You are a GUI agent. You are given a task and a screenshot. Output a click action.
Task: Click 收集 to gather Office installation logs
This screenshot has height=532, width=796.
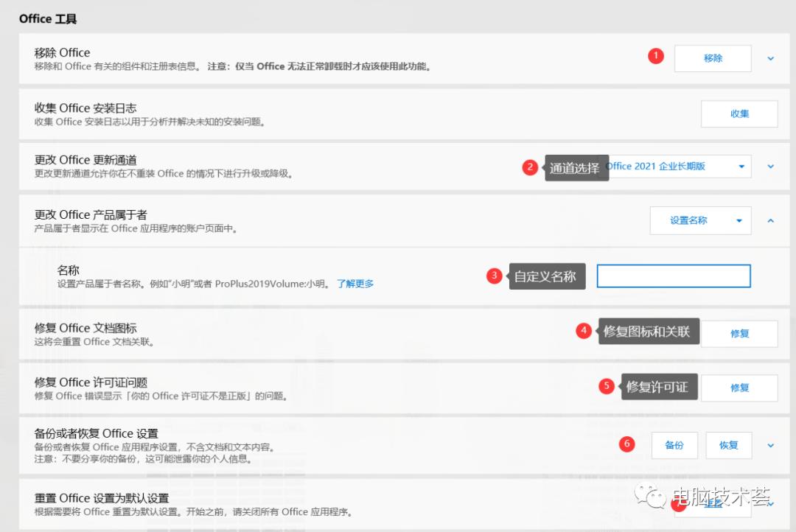click(739, 113)
